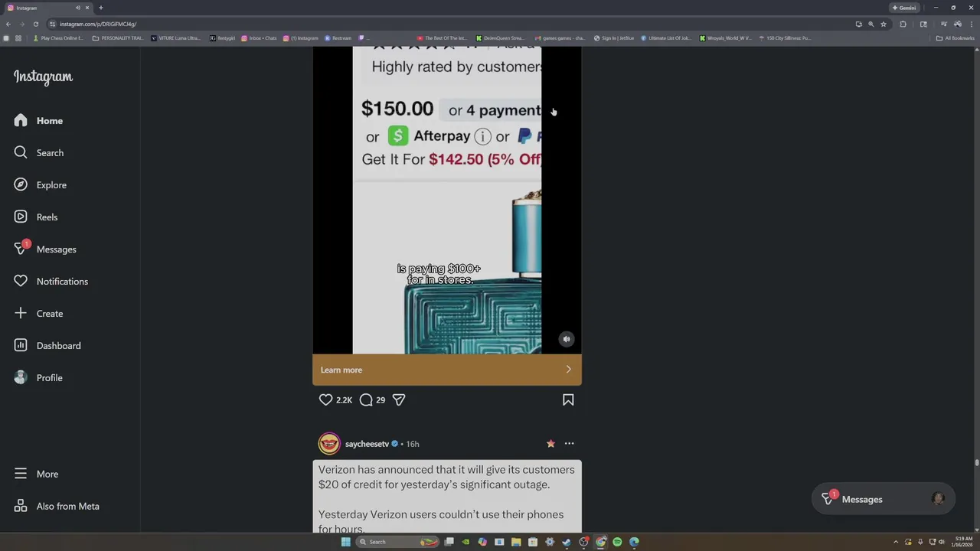The width and height of the screenshot is (980, 551).
Task: Open Also from Meta menu
Action: tap(56, 507)
